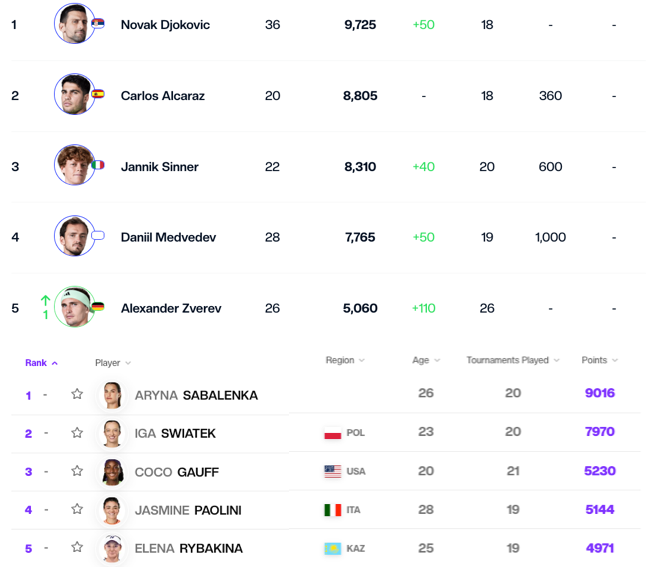Click Novak Djokovic's profile photo

click(x=73, y=24)
